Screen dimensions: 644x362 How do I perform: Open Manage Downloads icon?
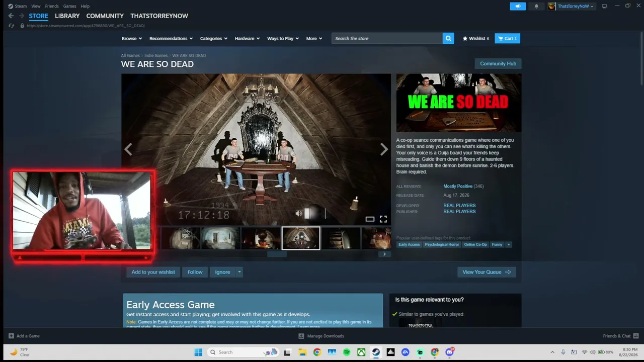click(301, 336)
